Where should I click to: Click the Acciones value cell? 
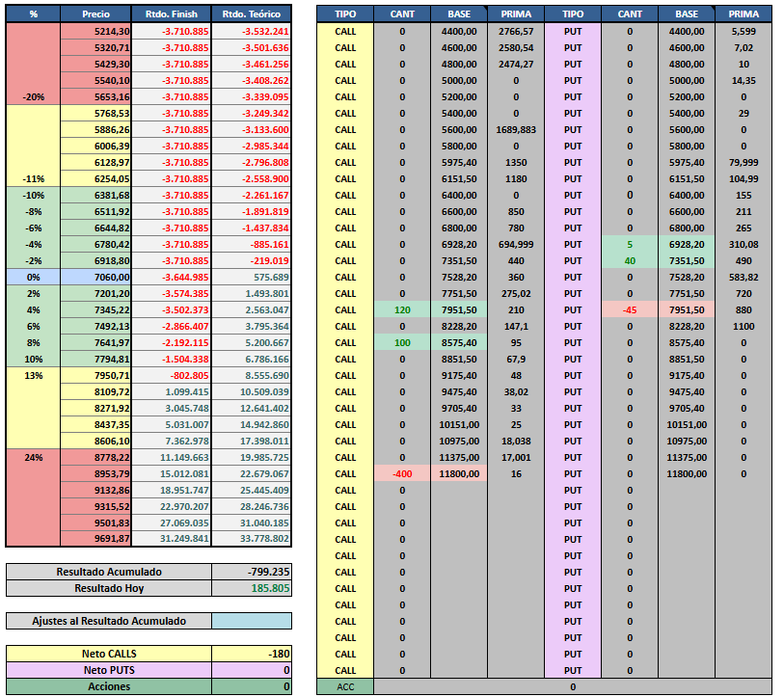252,686
